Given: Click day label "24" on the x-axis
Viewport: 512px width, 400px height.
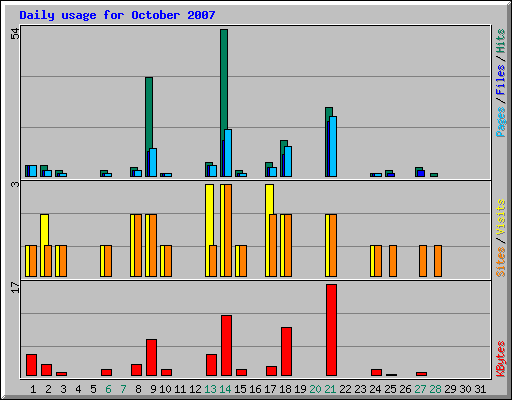Looking at the screenshot, I should click(375, 389).
